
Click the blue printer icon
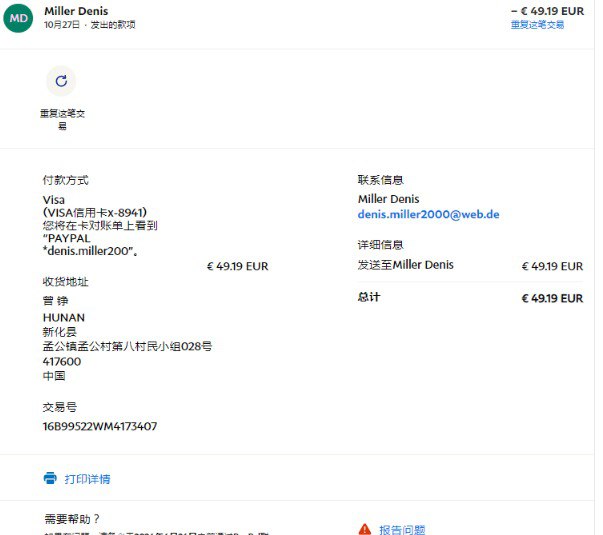[50, 478]
